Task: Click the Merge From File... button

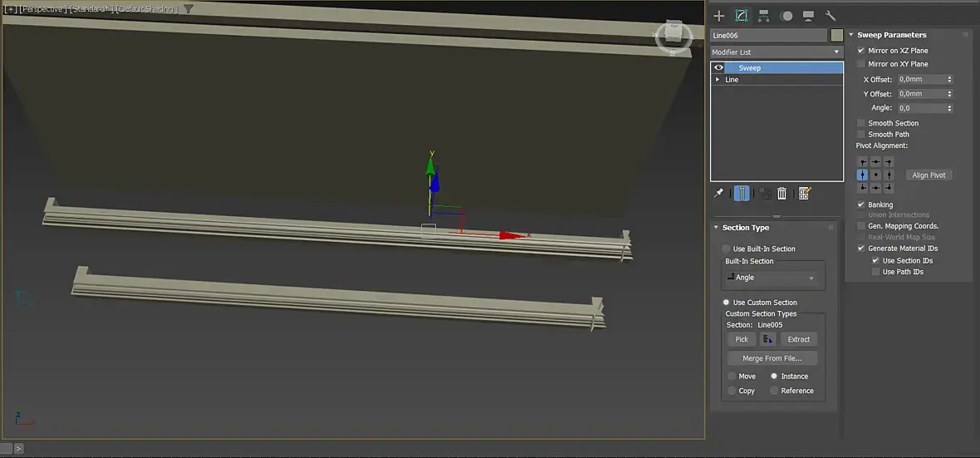Action: point(772,358)
